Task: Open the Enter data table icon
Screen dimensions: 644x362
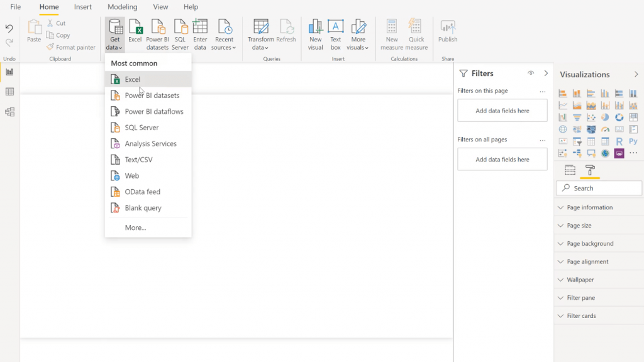Action: tap(200, 34)
